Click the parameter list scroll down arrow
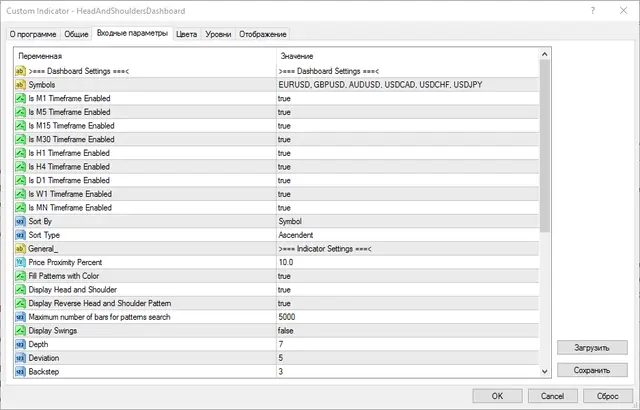The image size is (640, 410). (x=544, y=371)
